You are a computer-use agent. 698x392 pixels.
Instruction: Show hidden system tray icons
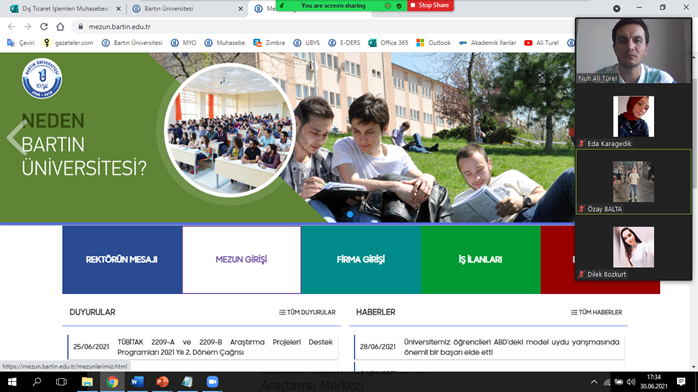[594, 382]
